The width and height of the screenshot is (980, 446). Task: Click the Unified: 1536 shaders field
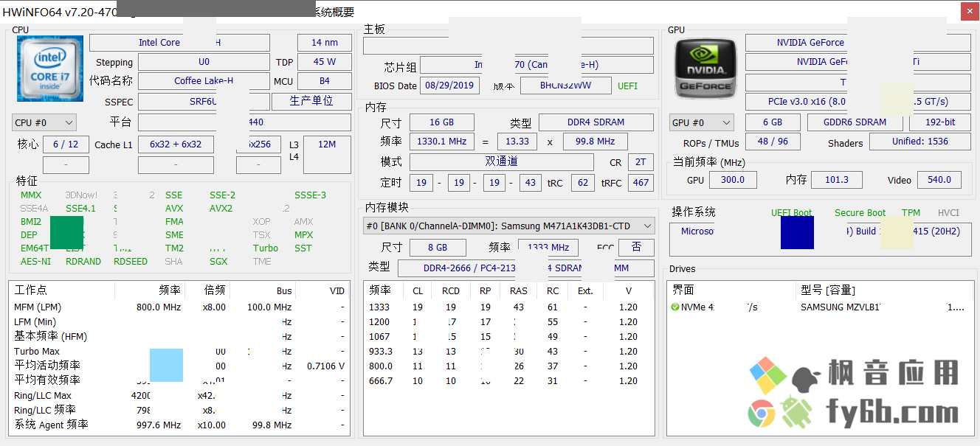920,142
